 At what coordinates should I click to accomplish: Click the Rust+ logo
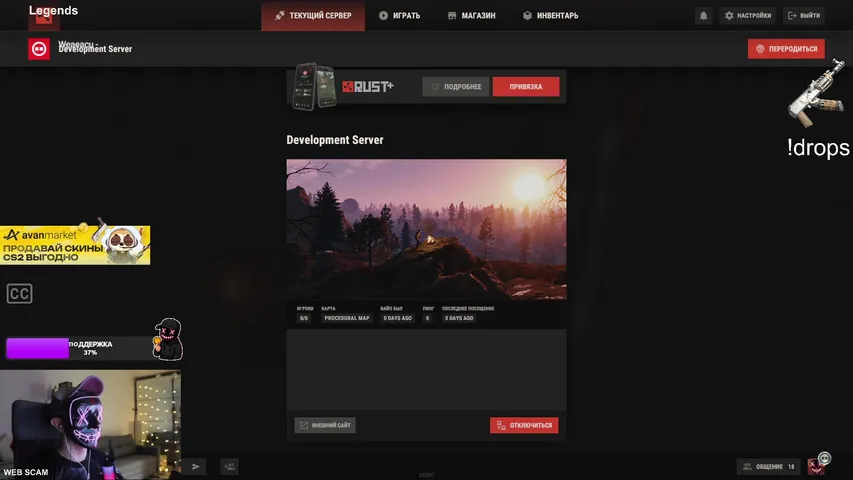[368, 87]
